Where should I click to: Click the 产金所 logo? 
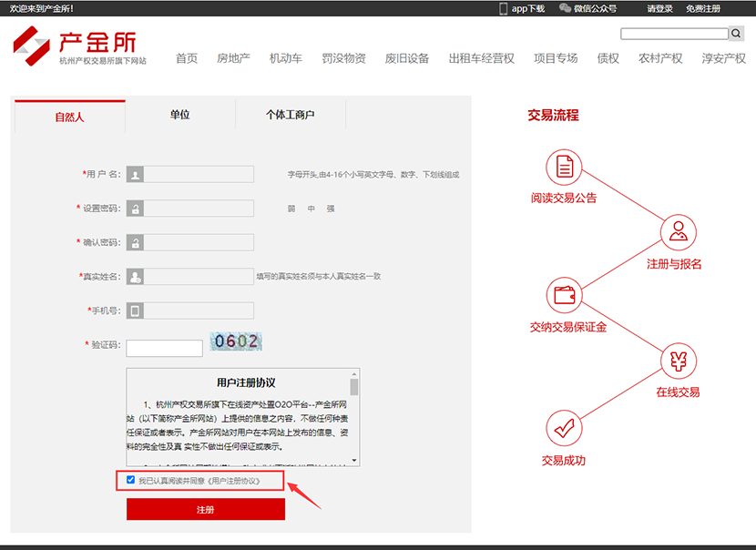[76, 46]
